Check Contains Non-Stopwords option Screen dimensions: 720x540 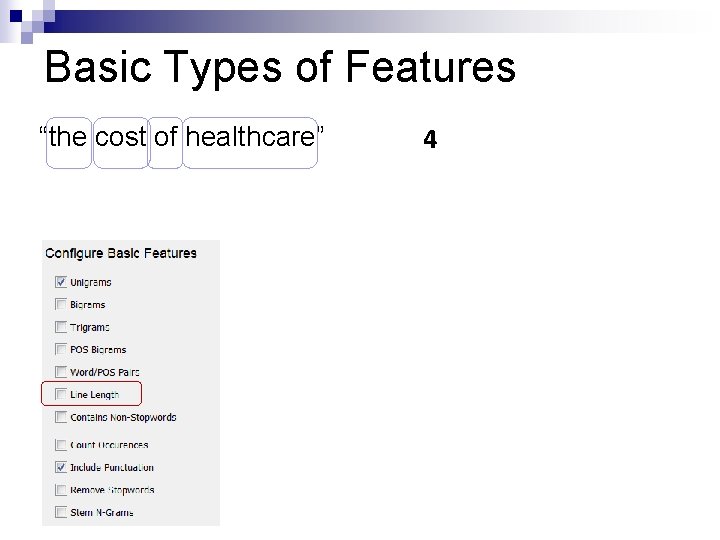(x=61, y=417)
